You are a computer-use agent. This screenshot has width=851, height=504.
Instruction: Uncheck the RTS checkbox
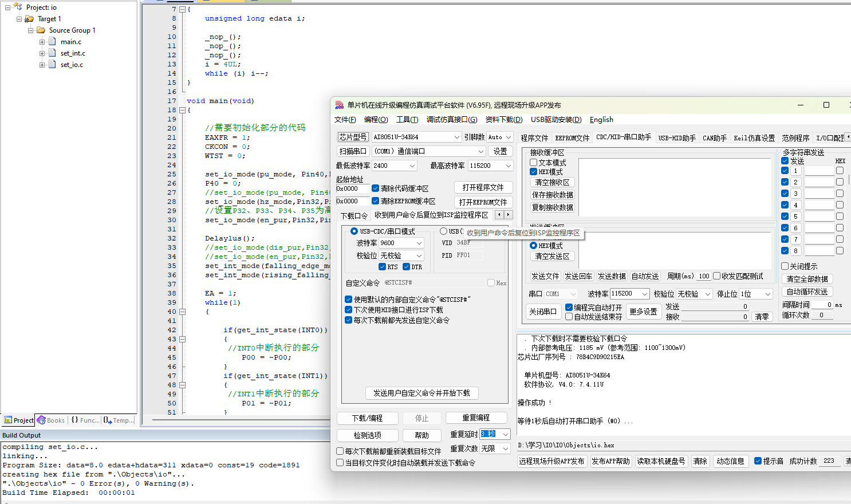pyautogui.click(x=382, y=267)
